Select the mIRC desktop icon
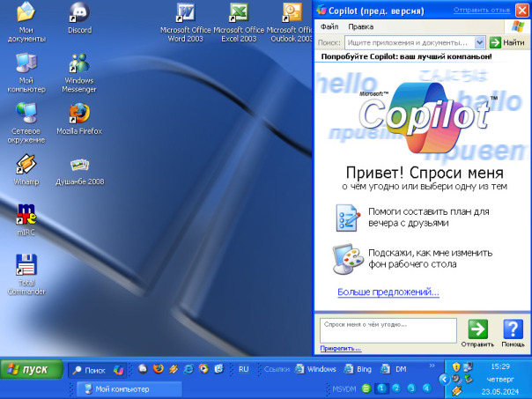 [26, 220]
